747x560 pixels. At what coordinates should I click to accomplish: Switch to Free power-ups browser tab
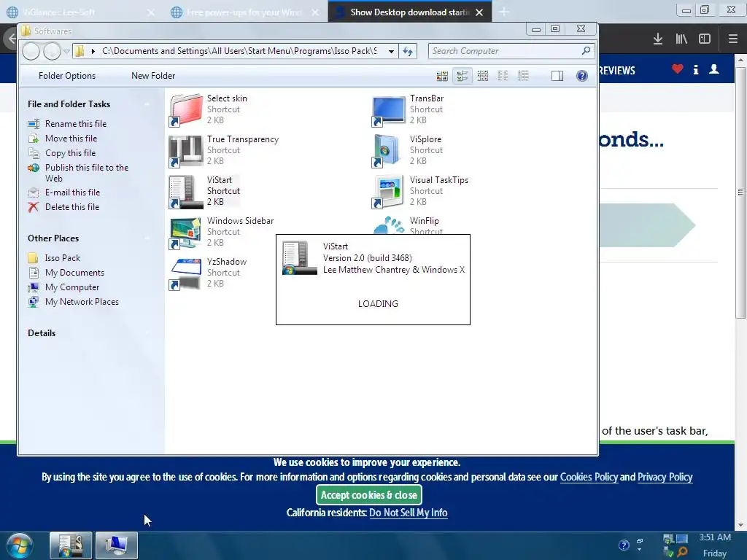point(245,12)
